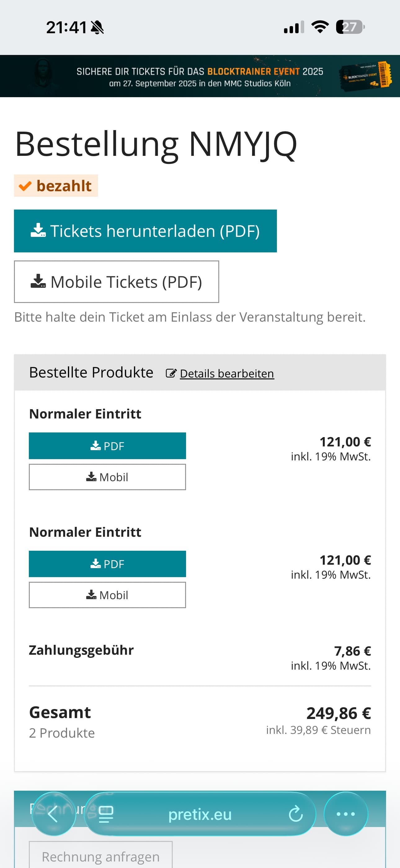Tap the Blocktrainer Event ticket image in banner

tap(366, 76)
